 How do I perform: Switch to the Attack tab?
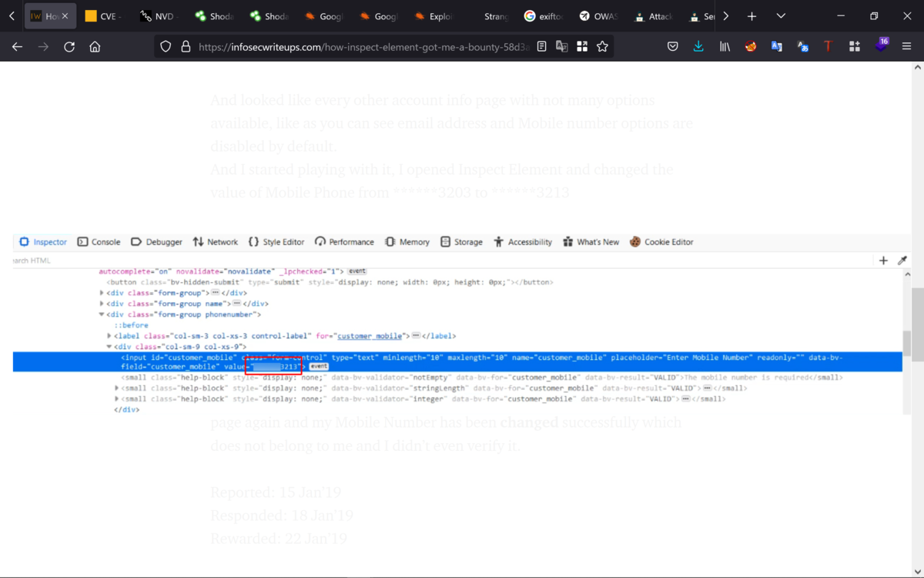[x=655, y=16]
